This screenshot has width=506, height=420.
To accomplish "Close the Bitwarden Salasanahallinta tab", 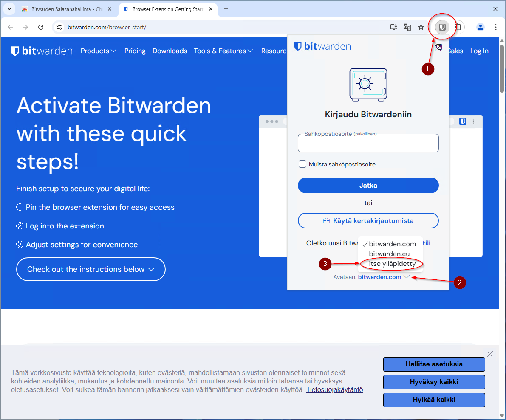I will coord(110,9).
